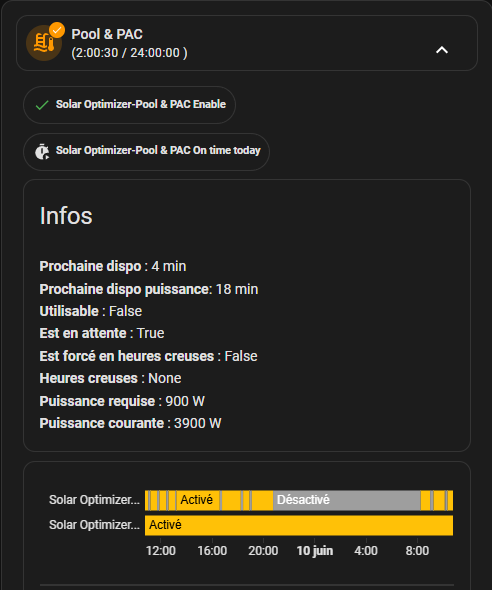Click the green checkmark icon beside Enable
The width and height of the screenshot is (492, 590).
coord(42,105)
